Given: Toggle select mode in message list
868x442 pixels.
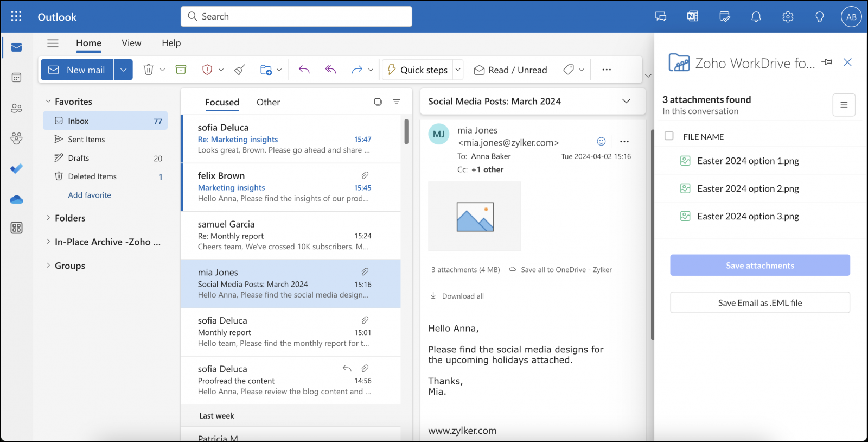Looking at the screenshot, I should (x=378, y=102).
